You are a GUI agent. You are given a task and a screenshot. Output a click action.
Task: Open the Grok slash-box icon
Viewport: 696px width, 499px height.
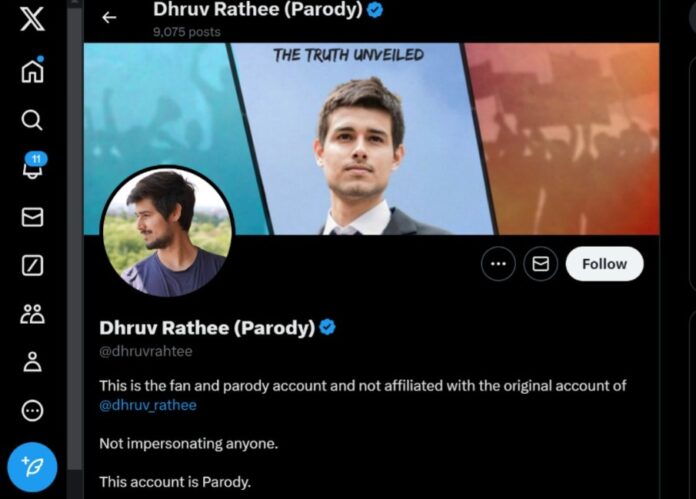(32, 265)
